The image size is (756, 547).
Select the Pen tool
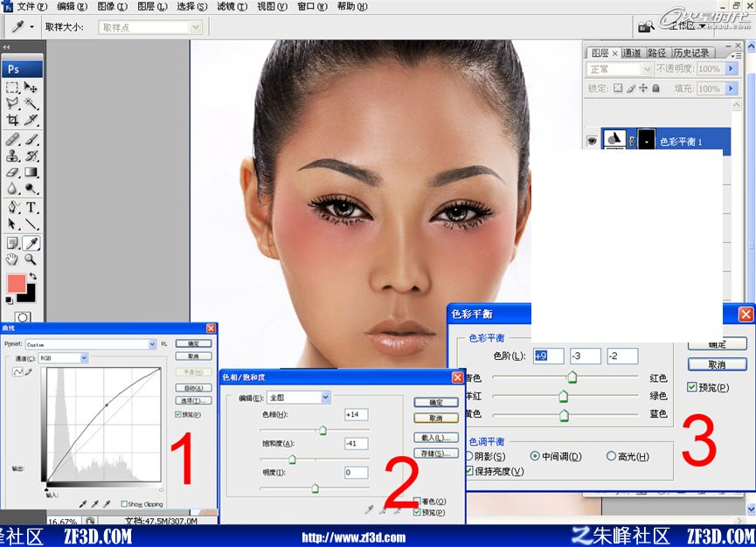click(12, 208)
